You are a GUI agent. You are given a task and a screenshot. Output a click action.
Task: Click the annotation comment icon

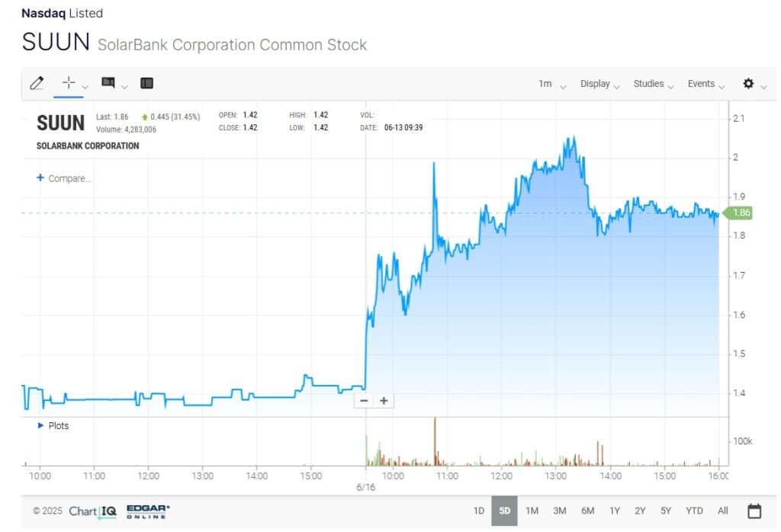(108, 83)
